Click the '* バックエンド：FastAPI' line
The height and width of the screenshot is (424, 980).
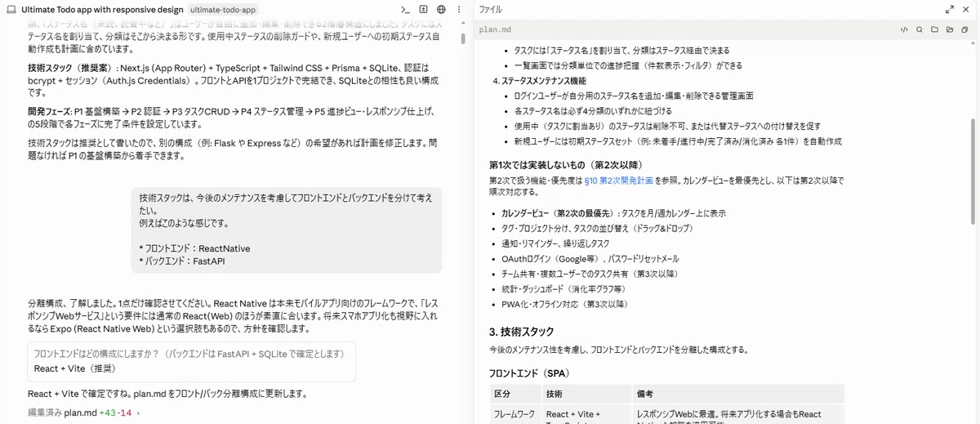(x=181, y=261)
